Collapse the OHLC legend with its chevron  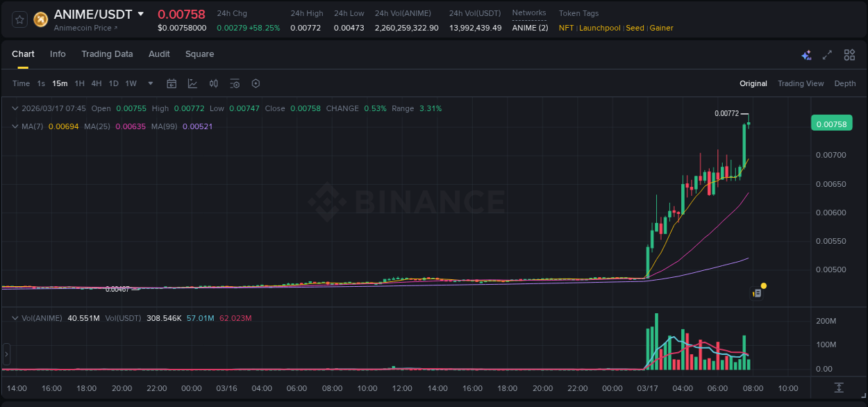coord(15,108)
